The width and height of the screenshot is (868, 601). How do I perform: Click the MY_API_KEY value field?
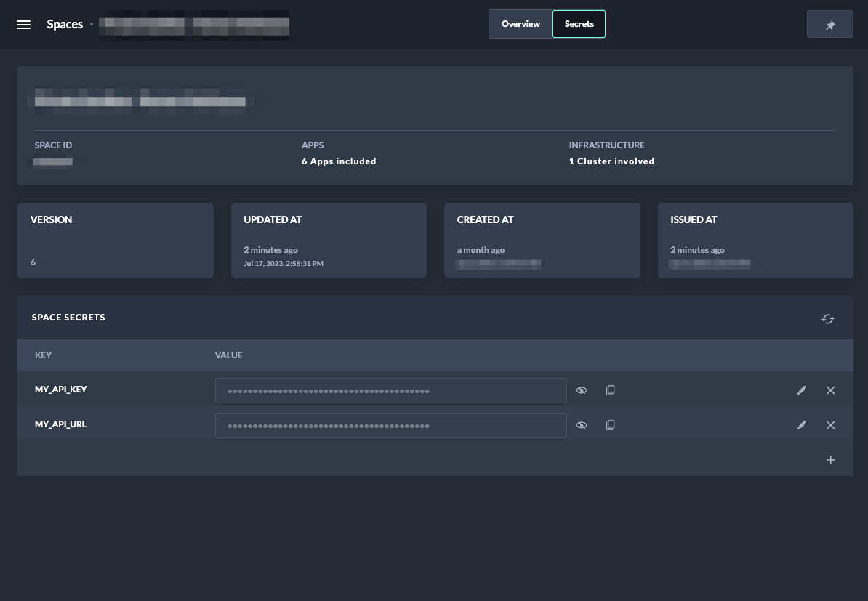(x=390, y=390)
